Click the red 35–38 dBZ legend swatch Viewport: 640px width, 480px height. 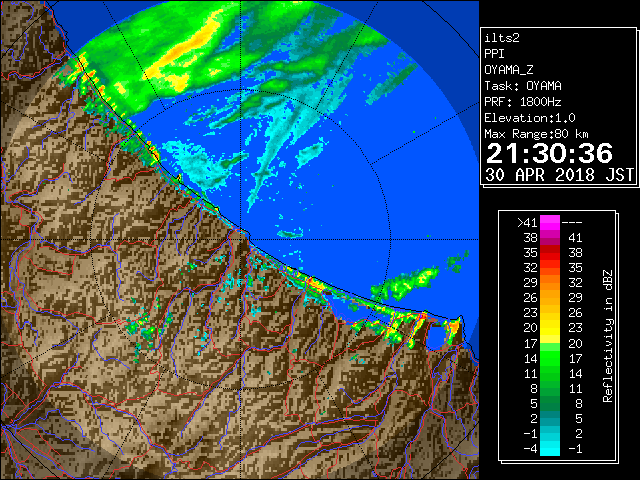click(550, 253)
